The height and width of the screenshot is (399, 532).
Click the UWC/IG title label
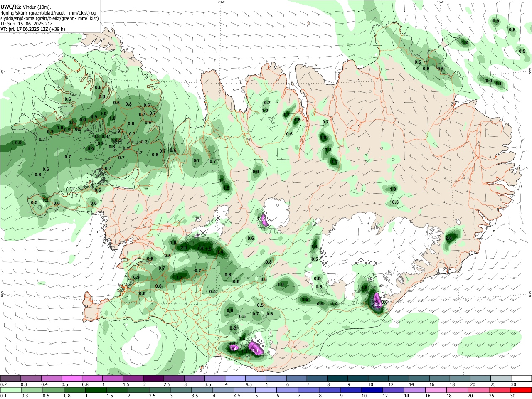10,7
